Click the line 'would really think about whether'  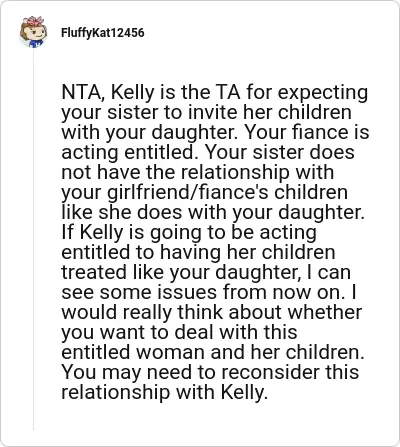tap(212, 312)
